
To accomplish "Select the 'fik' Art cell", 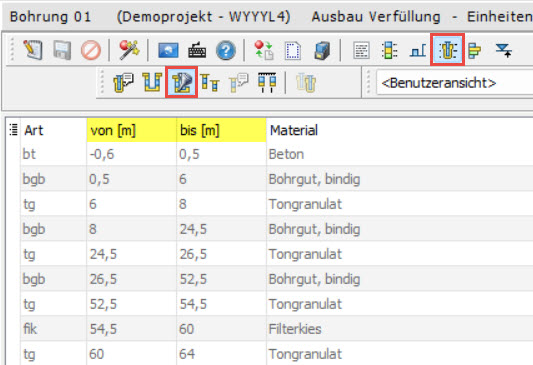I will [53, 329].
